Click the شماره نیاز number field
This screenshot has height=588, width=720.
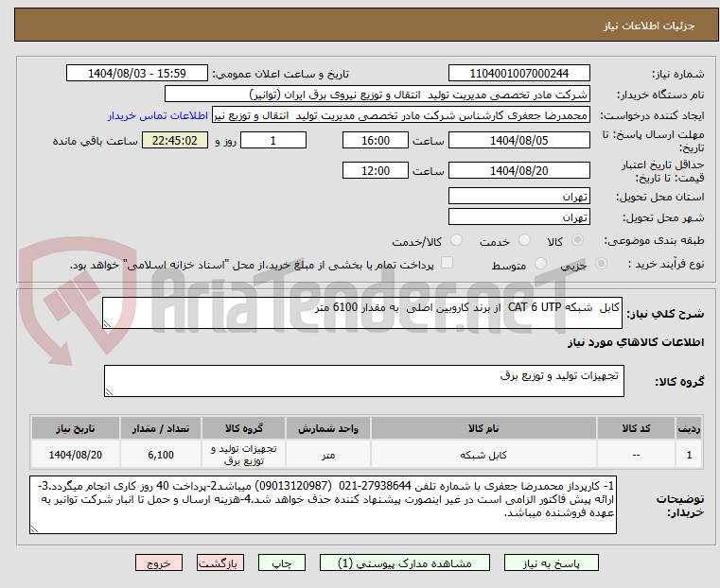coord(518,74)
